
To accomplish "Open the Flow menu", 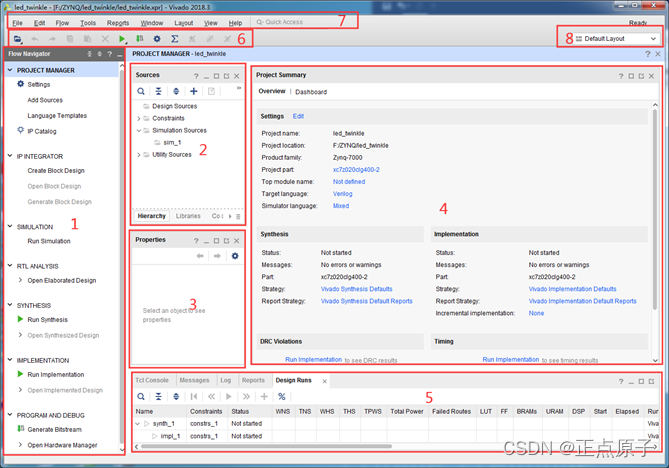I will coord(62,23).
